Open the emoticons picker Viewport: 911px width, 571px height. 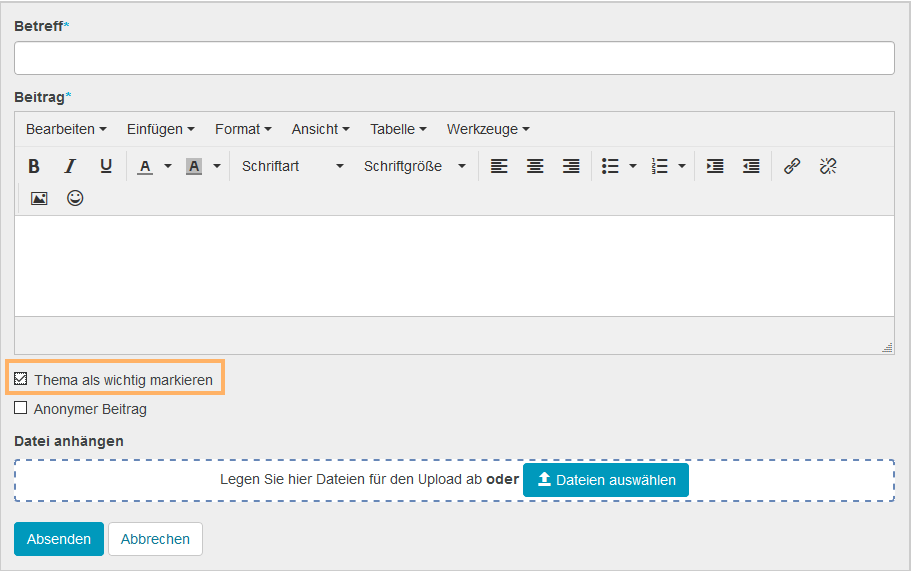tap(75, 198)
